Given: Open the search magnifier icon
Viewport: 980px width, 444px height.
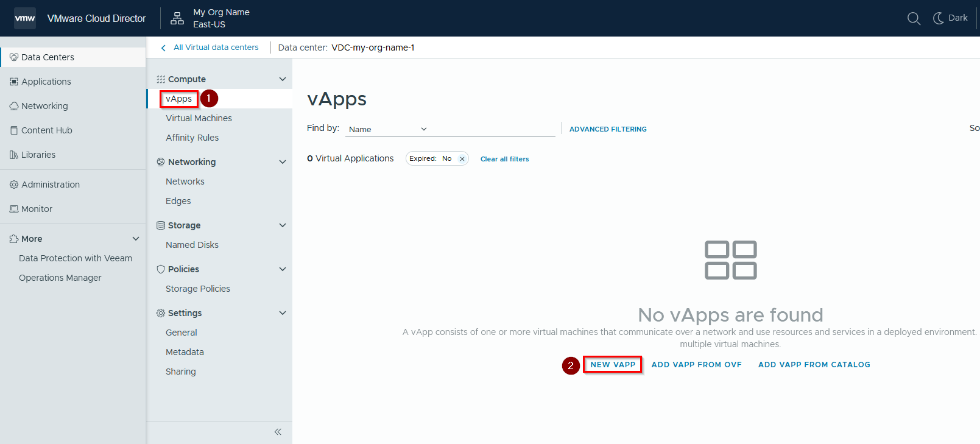Looking at the screenshot, I should coord(914,18).
